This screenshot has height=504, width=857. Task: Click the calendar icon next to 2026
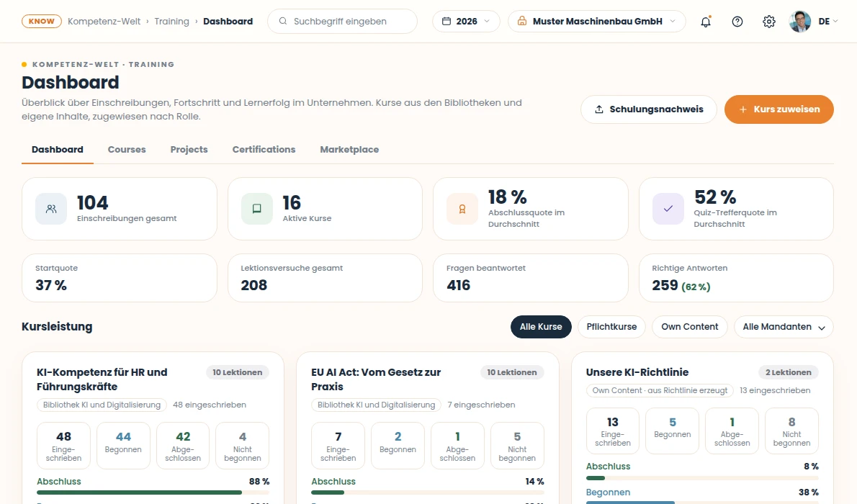447,22
